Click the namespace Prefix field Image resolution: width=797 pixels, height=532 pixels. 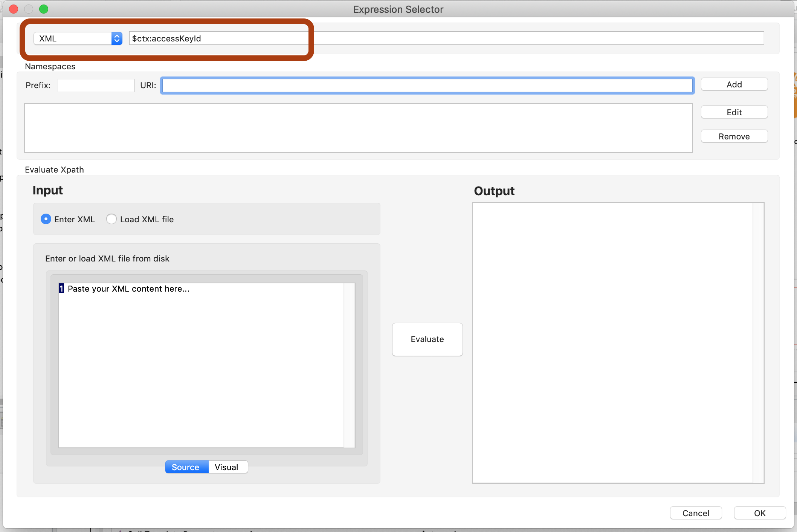pos(95,86)
